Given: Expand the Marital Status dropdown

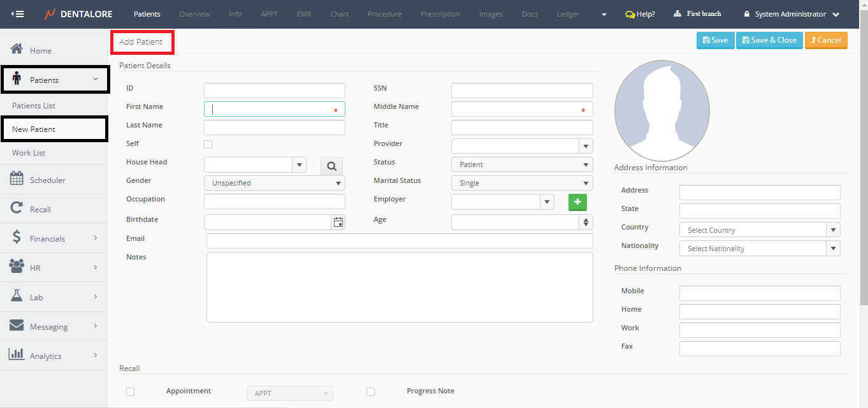Looking at the screenshot, I should pos(522,183).
